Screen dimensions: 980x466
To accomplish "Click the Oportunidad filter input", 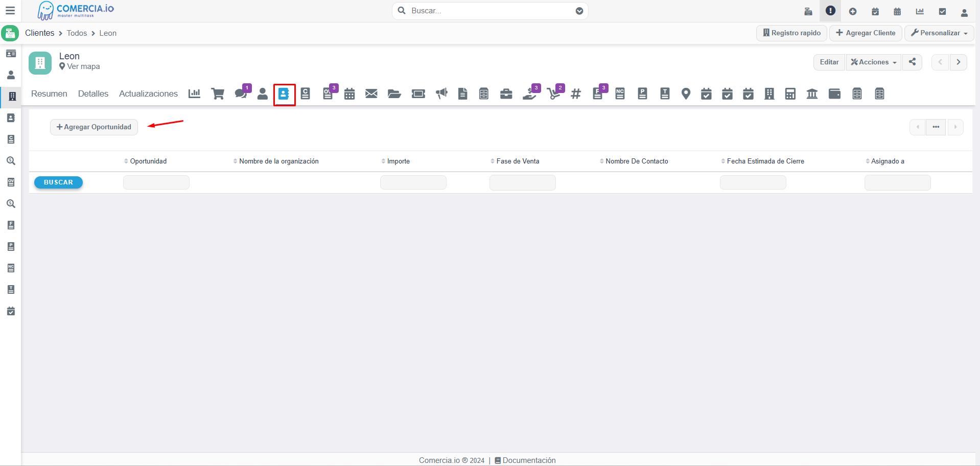I will pyautogui.click(x=156, y=182).
